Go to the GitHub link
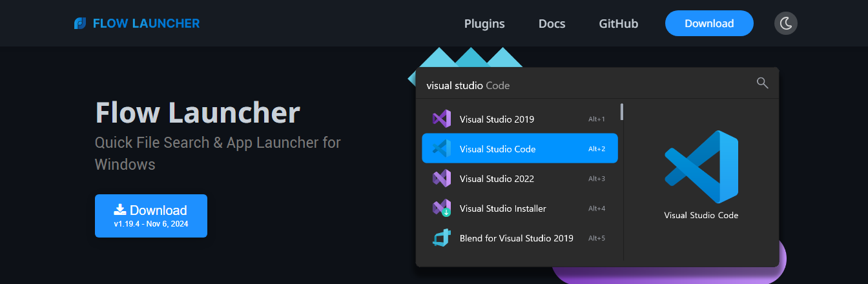This screenshot has height=284, width=868. [618, 23]
